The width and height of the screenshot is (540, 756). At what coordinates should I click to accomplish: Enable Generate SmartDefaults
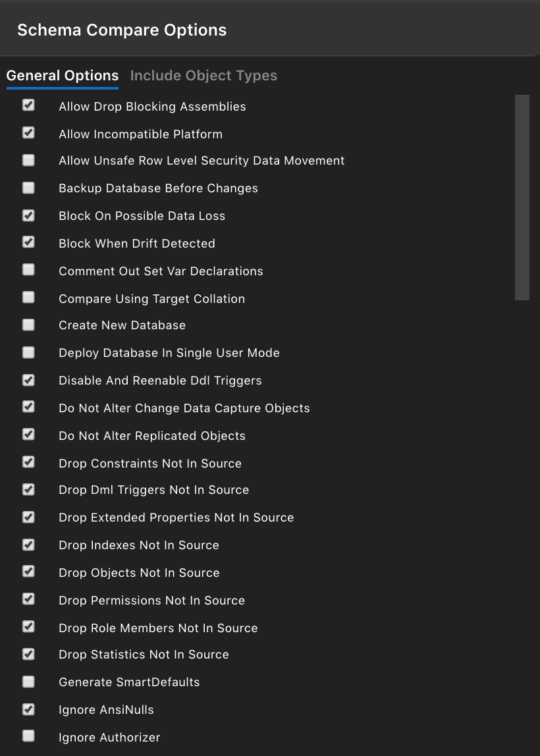point(28,681)
